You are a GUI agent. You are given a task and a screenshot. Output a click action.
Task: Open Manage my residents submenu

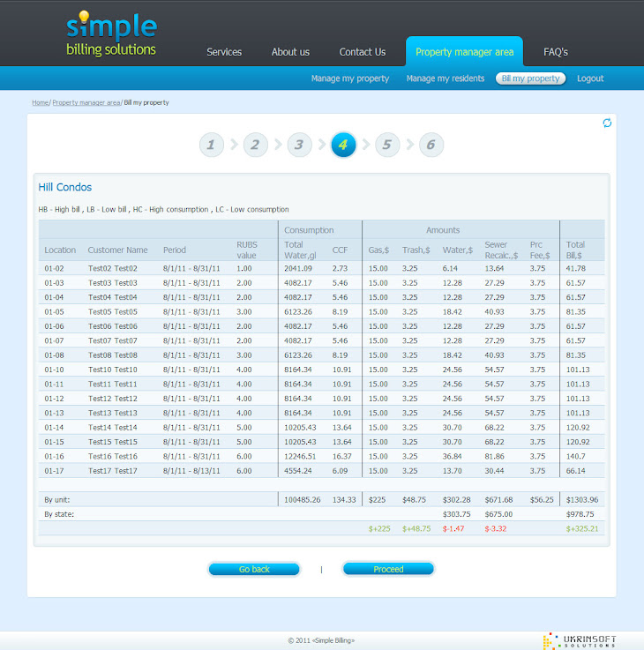(x=446, y=78)
